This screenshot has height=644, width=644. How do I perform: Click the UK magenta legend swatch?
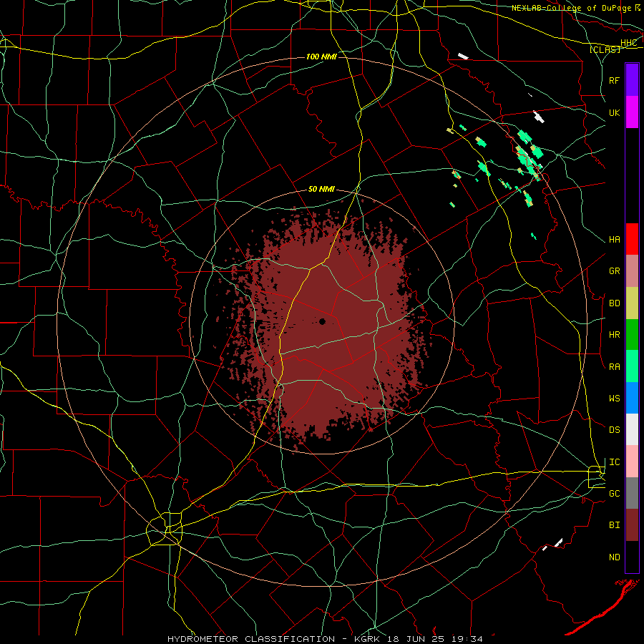(632, 112)
